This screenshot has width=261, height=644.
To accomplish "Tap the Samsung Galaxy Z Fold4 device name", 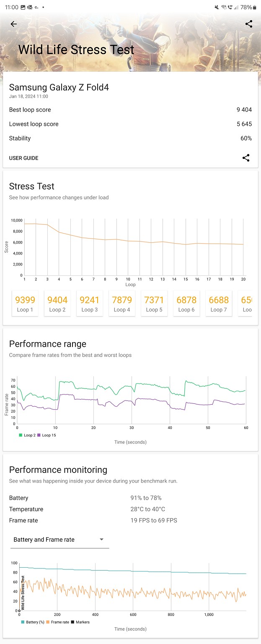I will tap(59, 87).
